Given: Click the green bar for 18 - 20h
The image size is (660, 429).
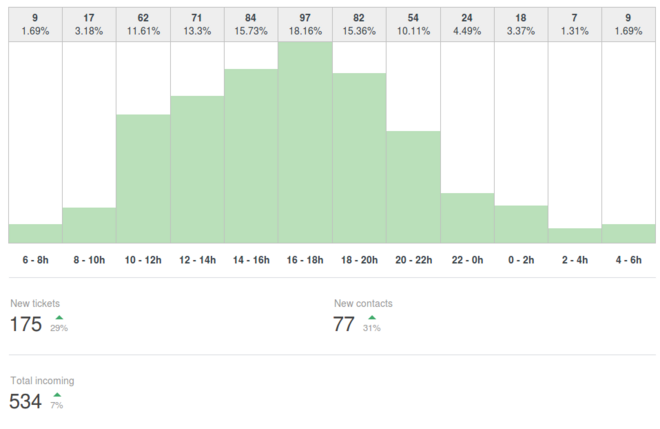Looking at the screenshot, I should click(359, 158).
